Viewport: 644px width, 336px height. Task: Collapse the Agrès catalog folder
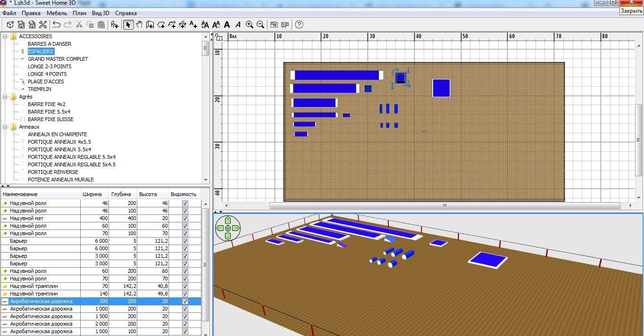(x=5, y=97)
